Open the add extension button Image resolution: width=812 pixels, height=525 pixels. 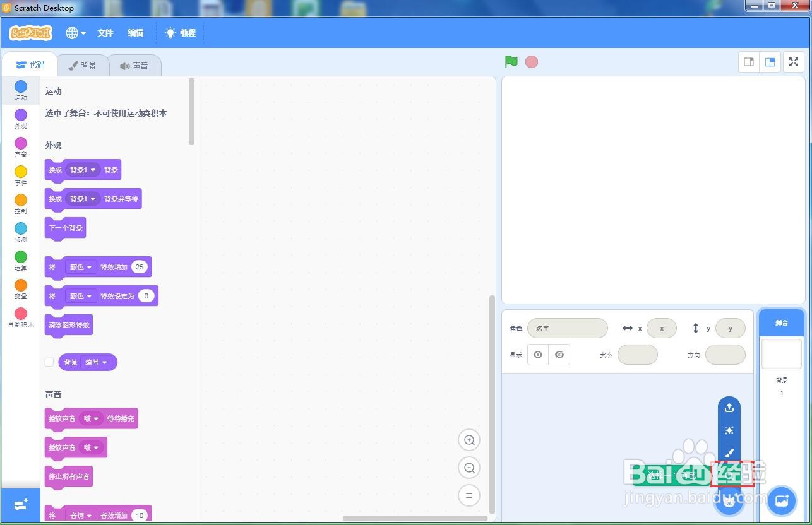21,505
